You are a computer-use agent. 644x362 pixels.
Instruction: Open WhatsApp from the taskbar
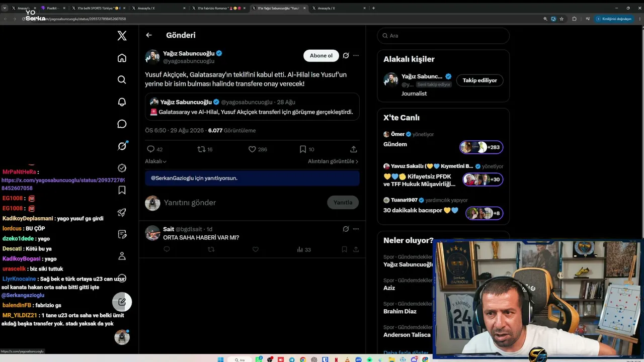tap(260, 359)
